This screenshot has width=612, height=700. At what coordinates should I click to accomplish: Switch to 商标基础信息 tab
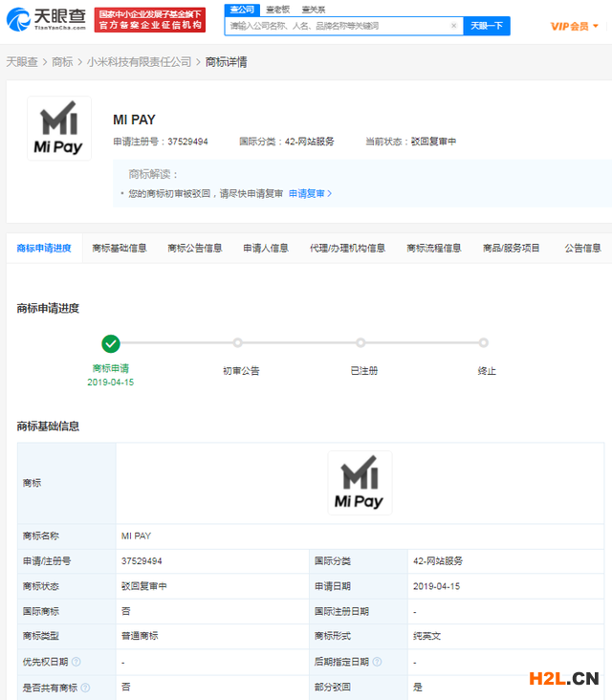(120, 248)
